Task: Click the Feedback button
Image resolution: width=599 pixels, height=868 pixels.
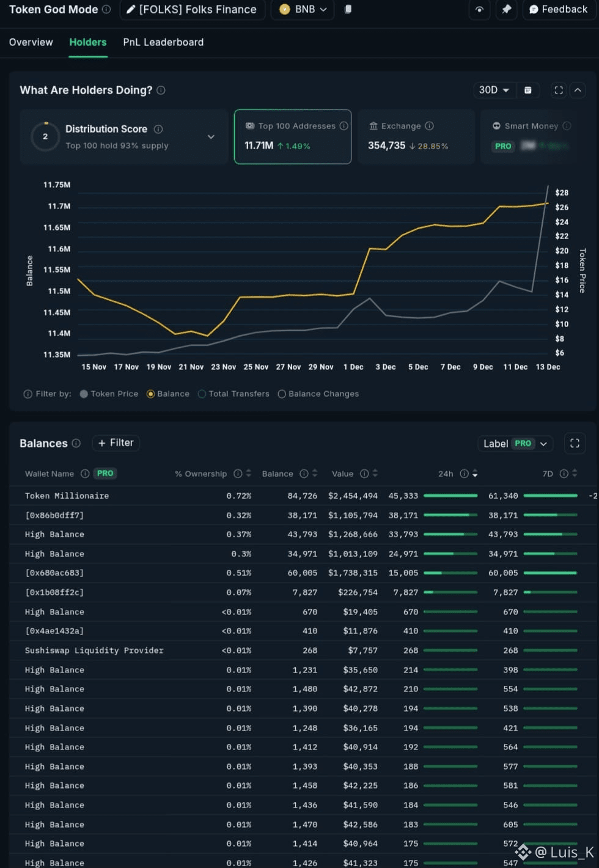Action: (558, 9)
